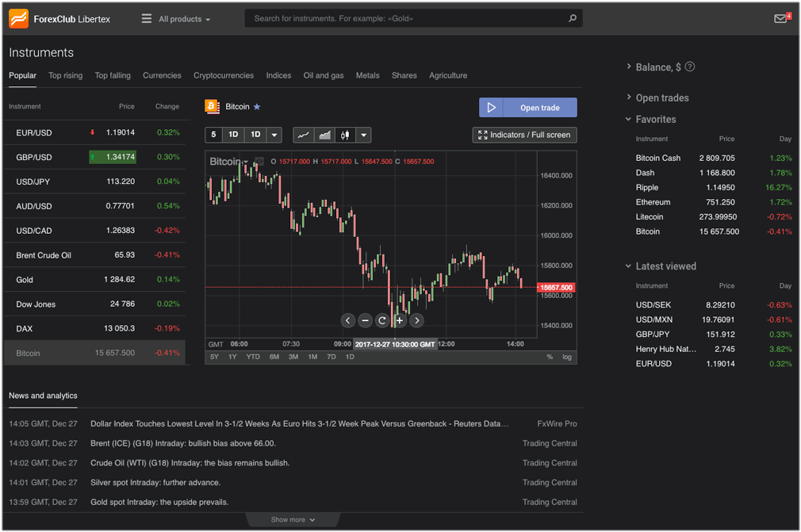Viewport: 801px width, 532px height.
Task: Toggle log scale on the chart
Action: [x=567, y=357]
